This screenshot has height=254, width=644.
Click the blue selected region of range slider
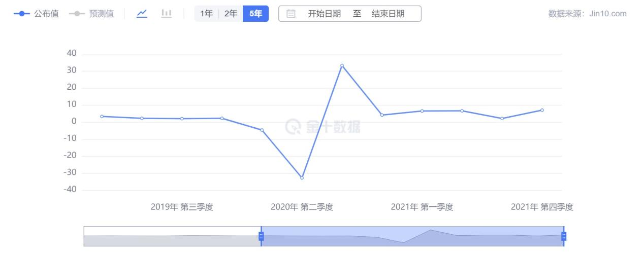411,236
